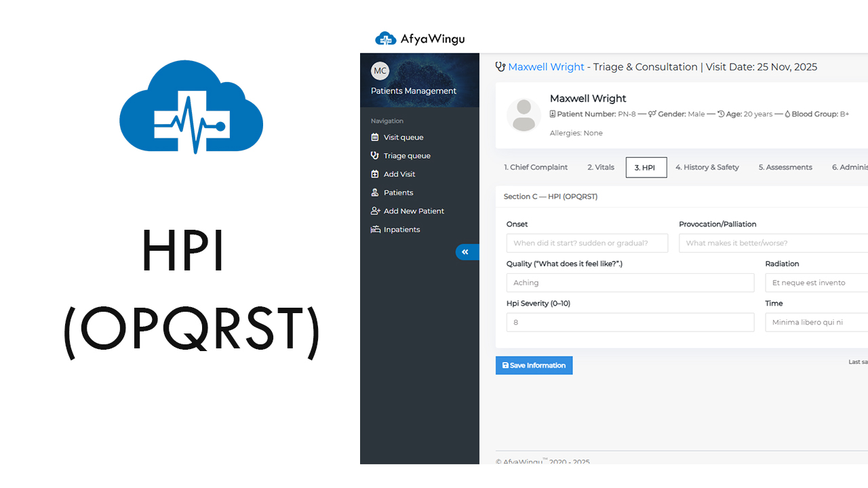Click inside the Onset input field
The width and height of the screenshot is (868, 488).
coord(587,243)
